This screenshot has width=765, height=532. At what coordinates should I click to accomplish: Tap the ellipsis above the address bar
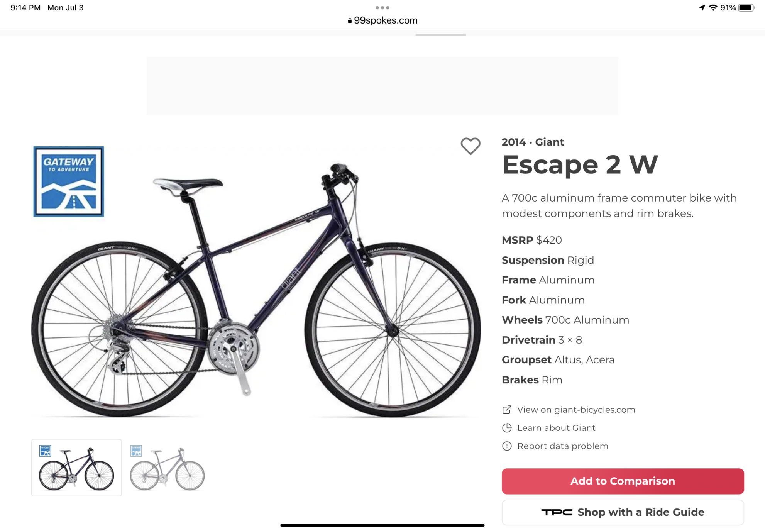(382, 7)
